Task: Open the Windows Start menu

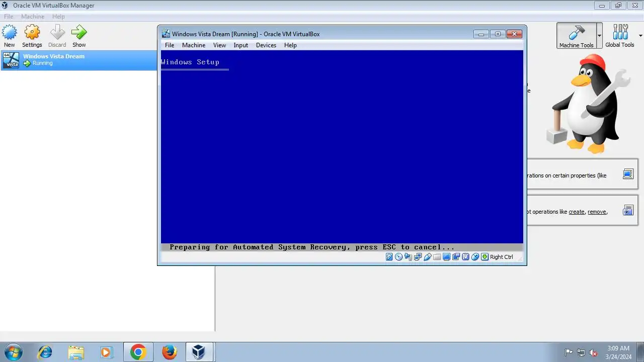Action: [x=13, y=352]
